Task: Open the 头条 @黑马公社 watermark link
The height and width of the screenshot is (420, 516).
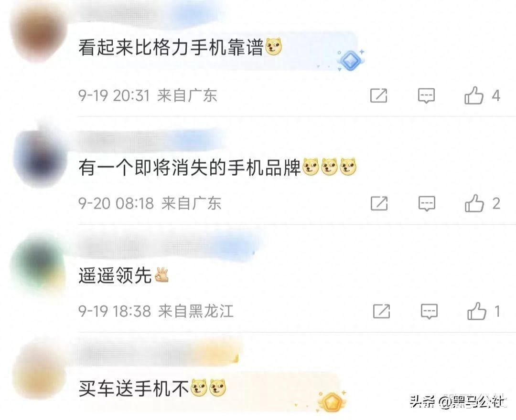Action: pyautogui.click(x=457, y=401)
